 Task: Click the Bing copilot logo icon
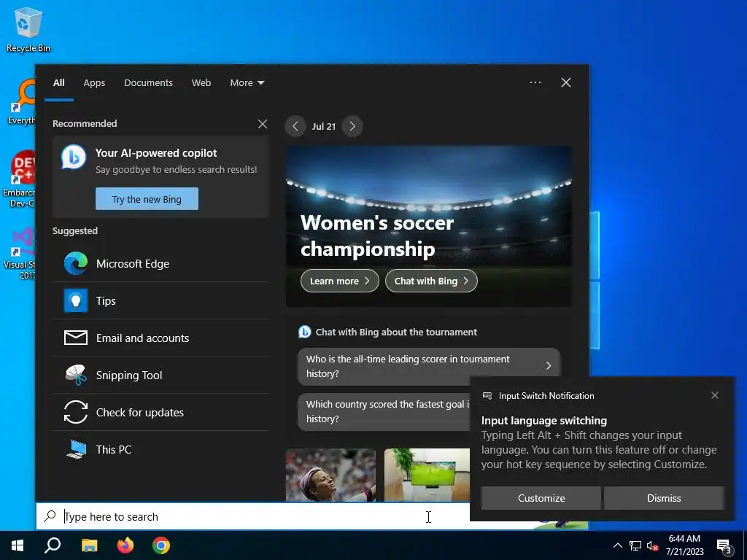[x=74, y=157]
